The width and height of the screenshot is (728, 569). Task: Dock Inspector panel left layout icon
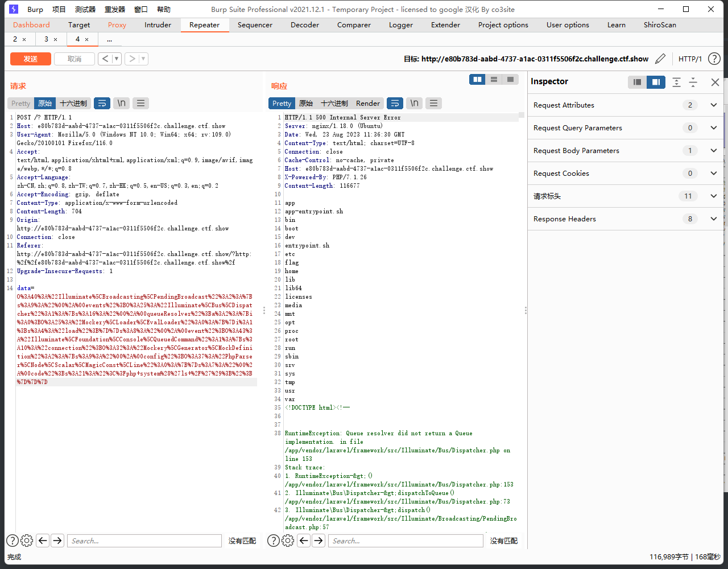point(637,82)
